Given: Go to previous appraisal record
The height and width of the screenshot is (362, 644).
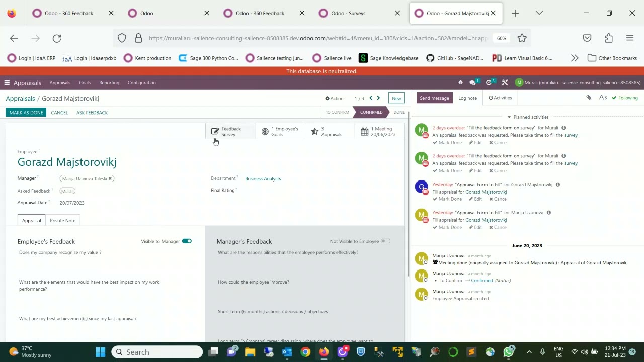Looking at the screenshot, I should [371, 98].
